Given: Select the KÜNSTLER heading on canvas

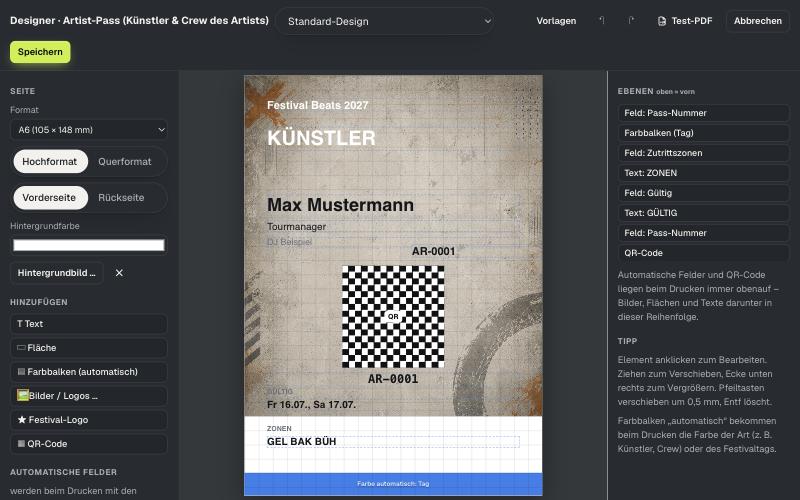Looking at the screenshot, I should (x=321, y=138).
